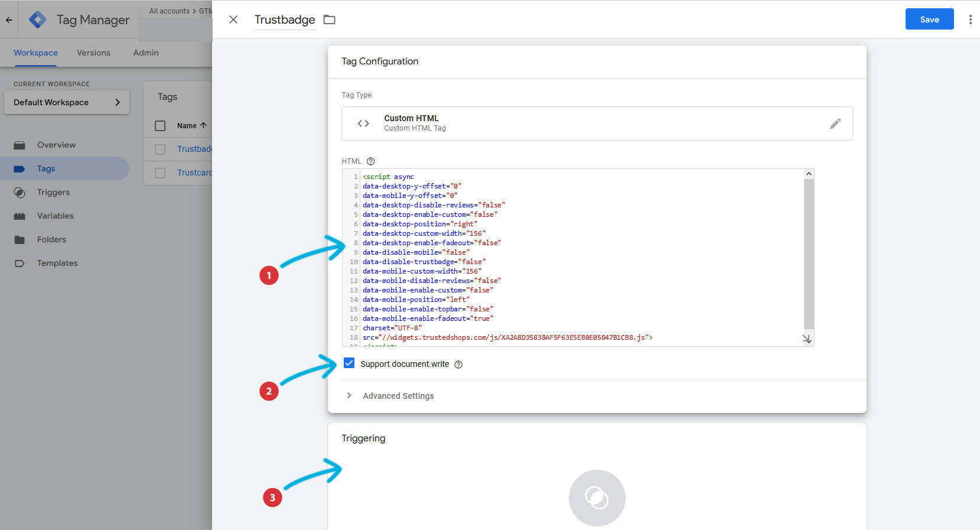Select Tags in the sidebar
This screenshot has width=980, height=530.
[64, 168]
